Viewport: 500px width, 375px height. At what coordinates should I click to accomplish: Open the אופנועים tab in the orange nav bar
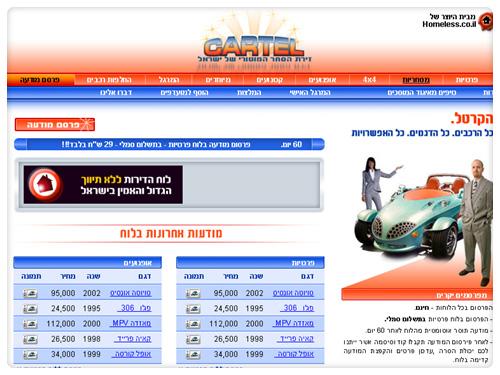pos(322,80)
